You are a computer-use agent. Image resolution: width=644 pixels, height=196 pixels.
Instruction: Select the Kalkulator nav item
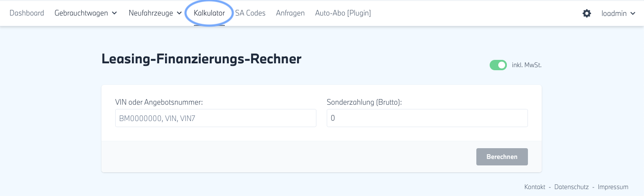[209, 13]
